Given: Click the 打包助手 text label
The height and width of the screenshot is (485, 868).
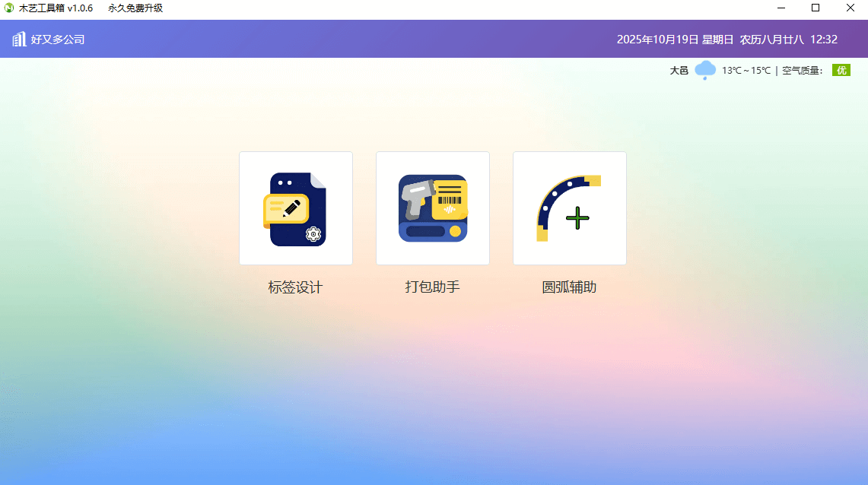Looking at the screenshot, I should pos(432,287).
